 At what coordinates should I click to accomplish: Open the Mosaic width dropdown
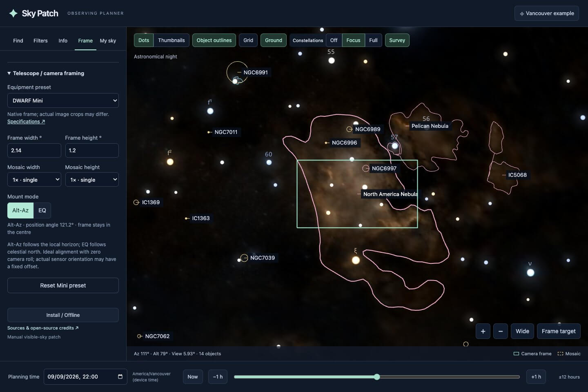pos(34,180)
